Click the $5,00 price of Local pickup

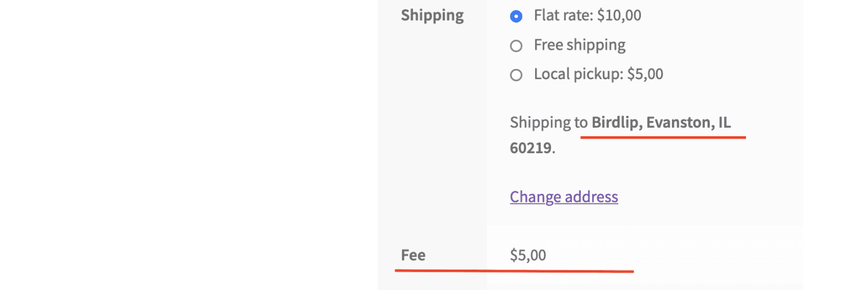[x=645, y=74]
